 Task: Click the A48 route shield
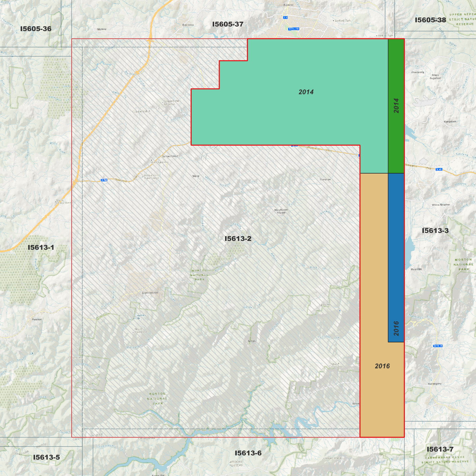pyautogui.click(x=438, y=169)
